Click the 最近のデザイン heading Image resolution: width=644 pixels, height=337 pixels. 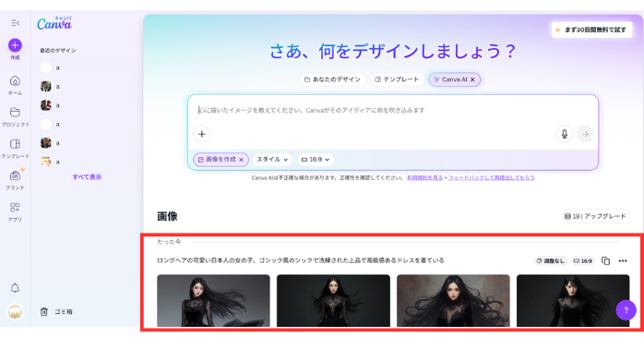pyautogui.click(x=58, y=51)
